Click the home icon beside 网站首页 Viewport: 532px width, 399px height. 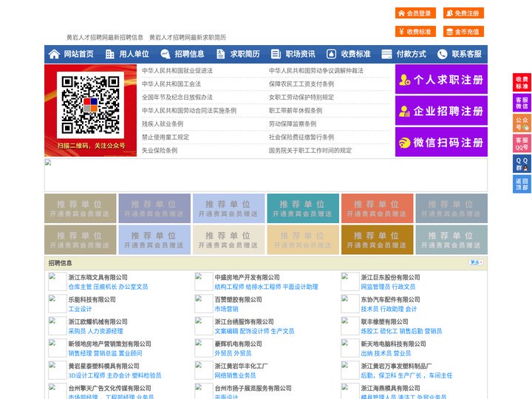54,54
